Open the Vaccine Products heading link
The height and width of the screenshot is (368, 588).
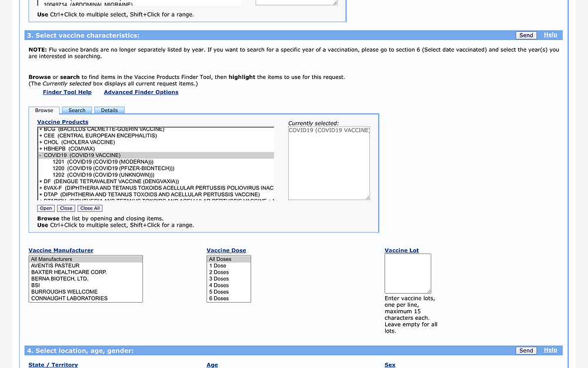pos(63,122)
